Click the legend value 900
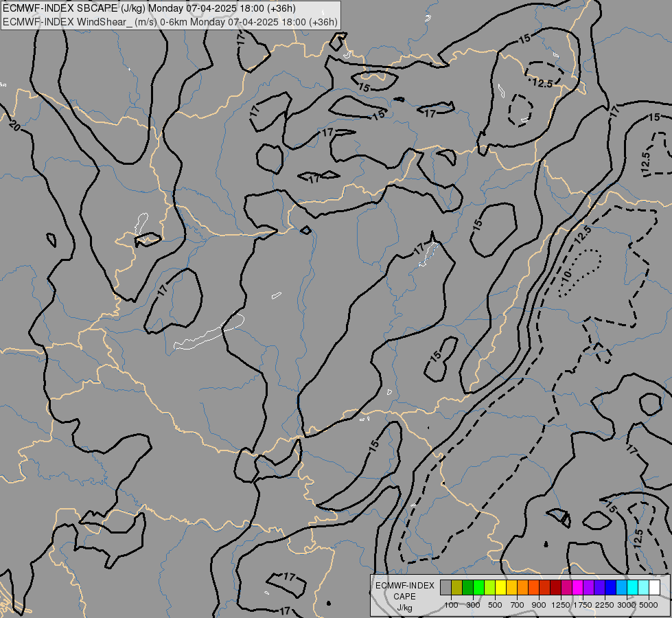 pyautogui.click(x=539, y=605)
